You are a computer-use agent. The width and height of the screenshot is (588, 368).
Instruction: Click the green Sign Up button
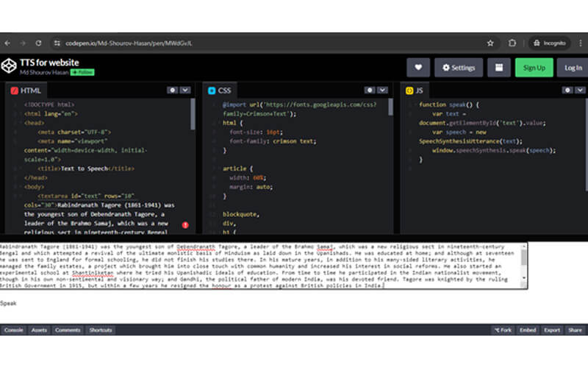(534, 68)
